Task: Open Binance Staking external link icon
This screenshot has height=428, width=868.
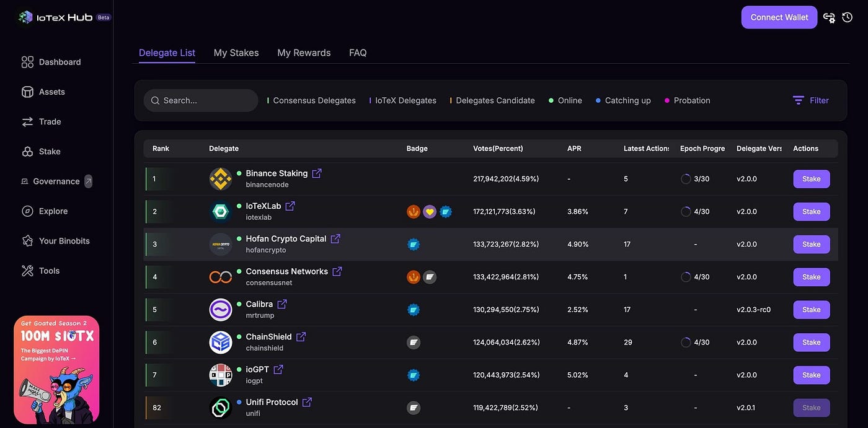Action: click(317, 173)
